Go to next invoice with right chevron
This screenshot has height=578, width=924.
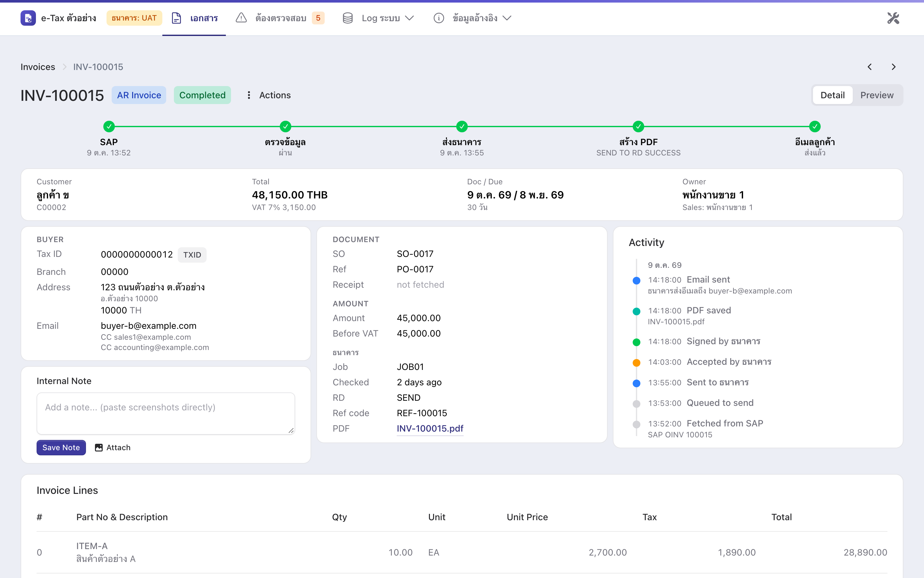(894, 67)
